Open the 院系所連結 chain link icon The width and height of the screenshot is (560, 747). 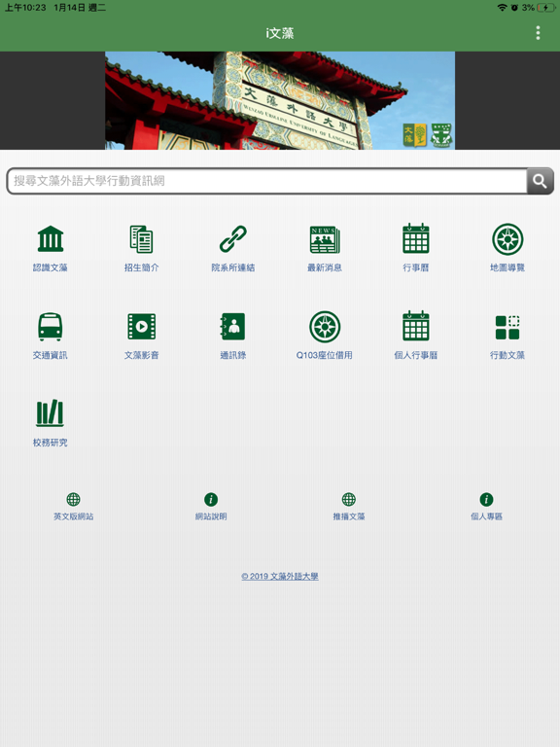(233, 239)
